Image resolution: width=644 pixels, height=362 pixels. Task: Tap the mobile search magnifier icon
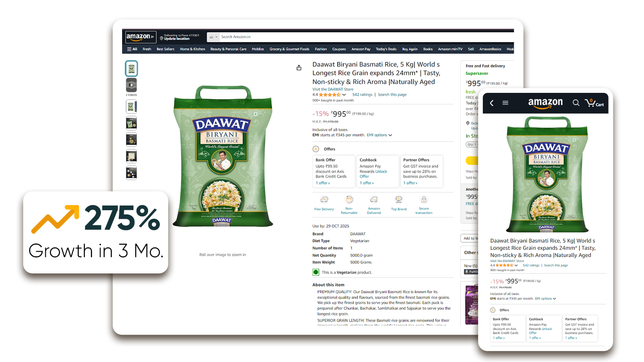(576, 103)
